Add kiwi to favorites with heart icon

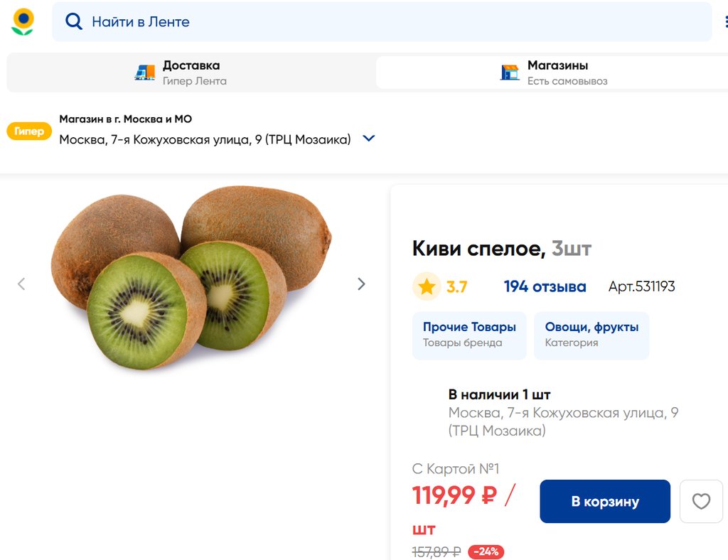tap(701, 502)
